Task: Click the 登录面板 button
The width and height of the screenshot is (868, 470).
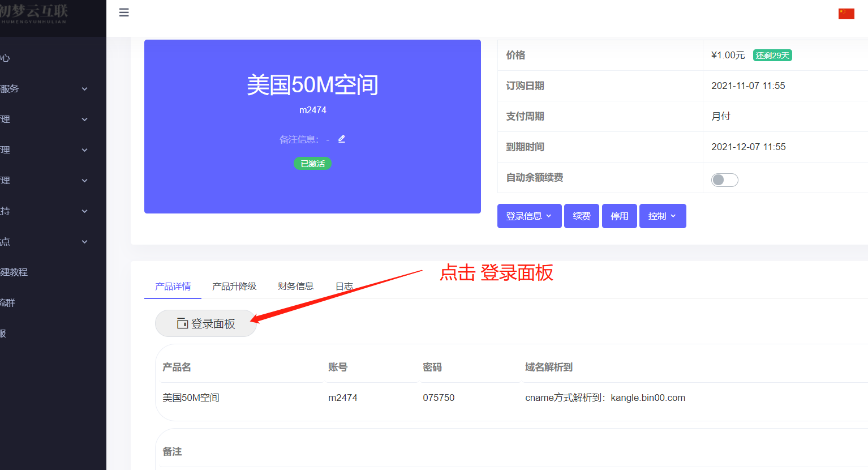Action: click(206, 323)
